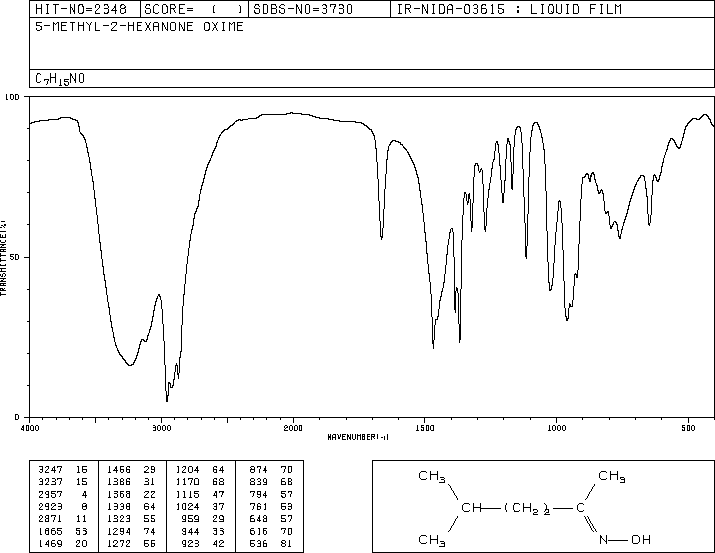
Task: Click peak table entry 1115
Action: click(187, 494)
